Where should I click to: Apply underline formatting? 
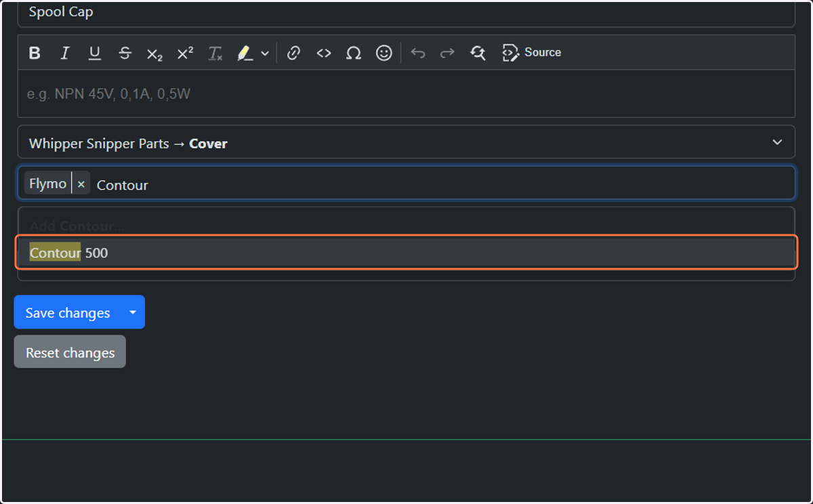95,53
